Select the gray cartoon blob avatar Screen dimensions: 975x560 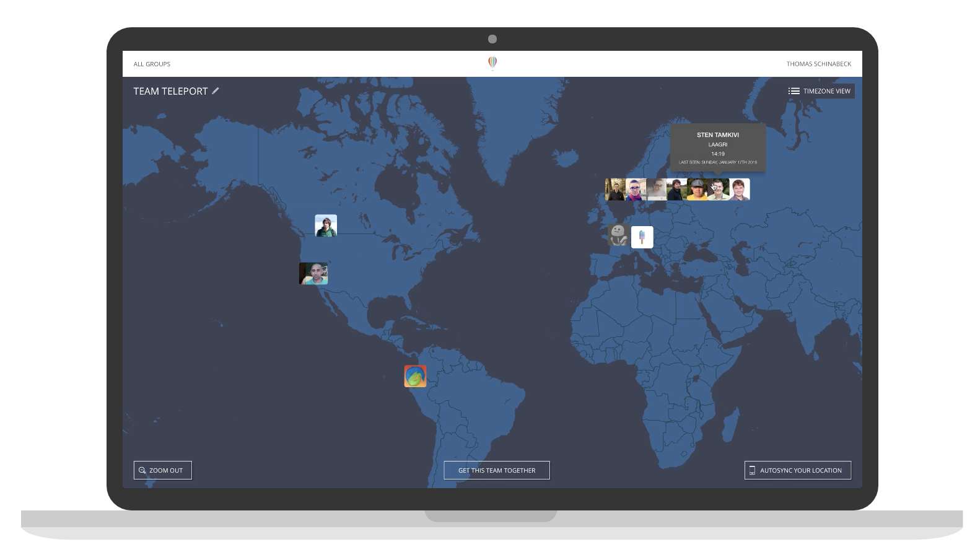pyautogui.click(x=618, y=235)
